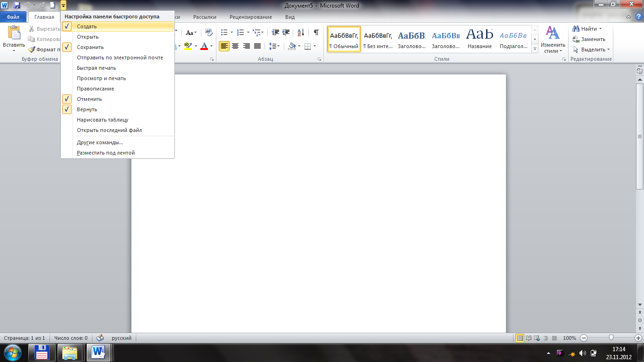Uncheck Сохранить in Quick Access menu

click(x=118, y=47)
